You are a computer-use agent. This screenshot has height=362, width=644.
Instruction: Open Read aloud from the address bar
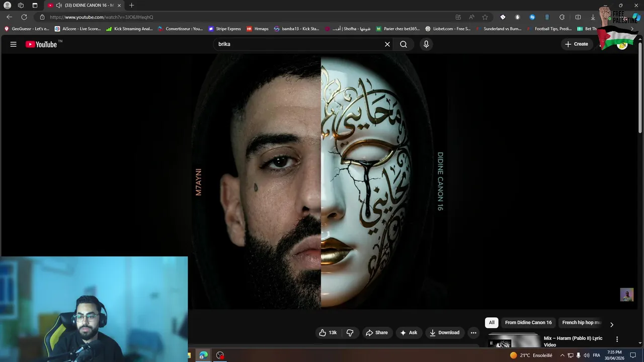[471, 17]
